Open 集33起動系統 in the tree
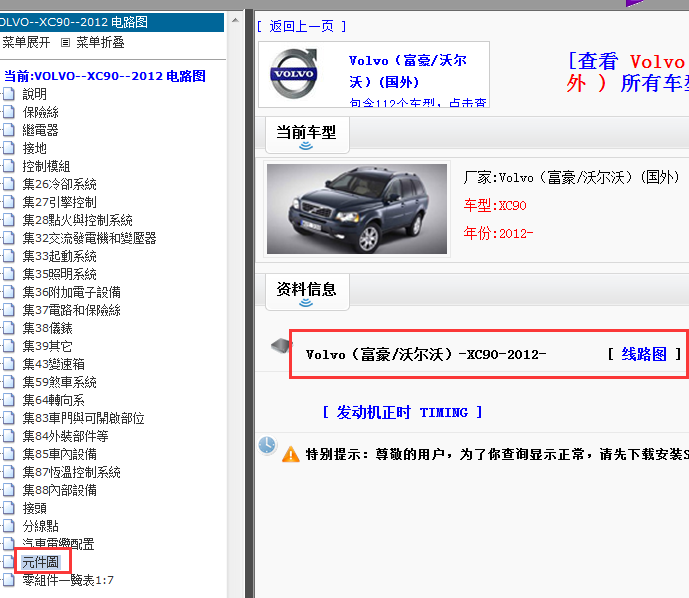This screenshot has width=689, height=598. pyautogui.click(x=59, y=256)
